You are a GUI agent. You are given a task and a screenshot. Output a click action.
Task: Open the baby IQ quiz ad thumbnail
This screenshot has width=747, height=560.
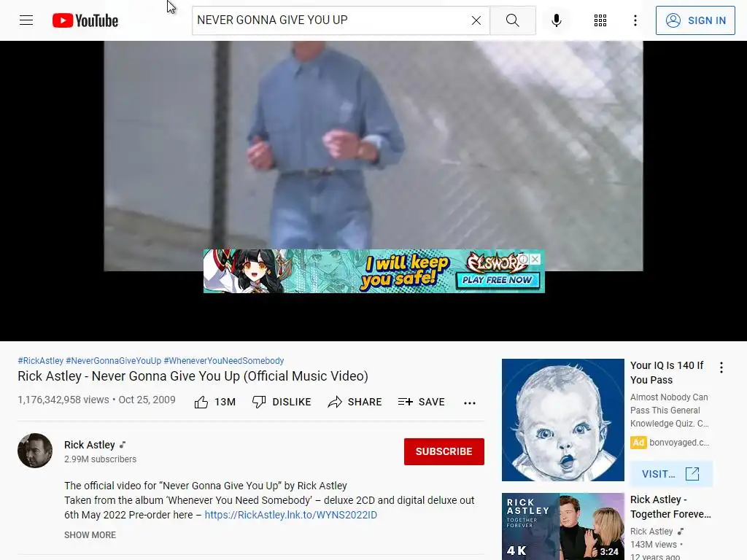click(562, 419)
